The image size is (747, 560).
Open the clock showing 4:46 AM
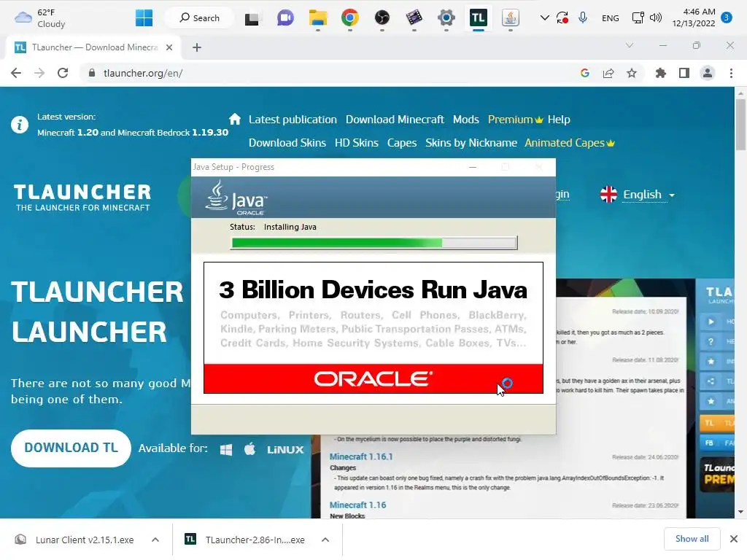[x=694, y=17]
